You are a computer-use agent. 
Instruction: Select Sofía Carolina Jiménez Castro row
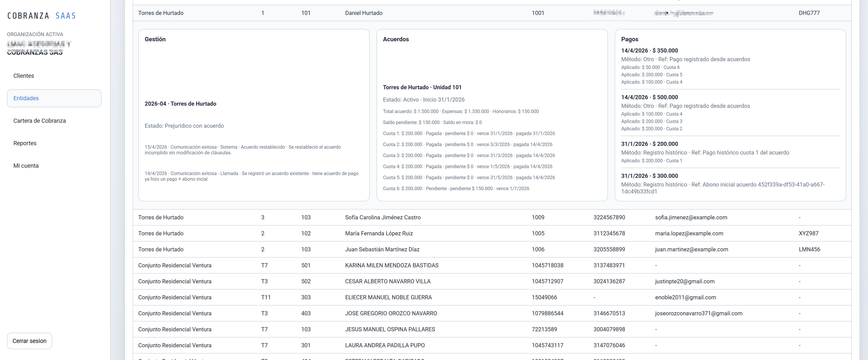point(492,217)
